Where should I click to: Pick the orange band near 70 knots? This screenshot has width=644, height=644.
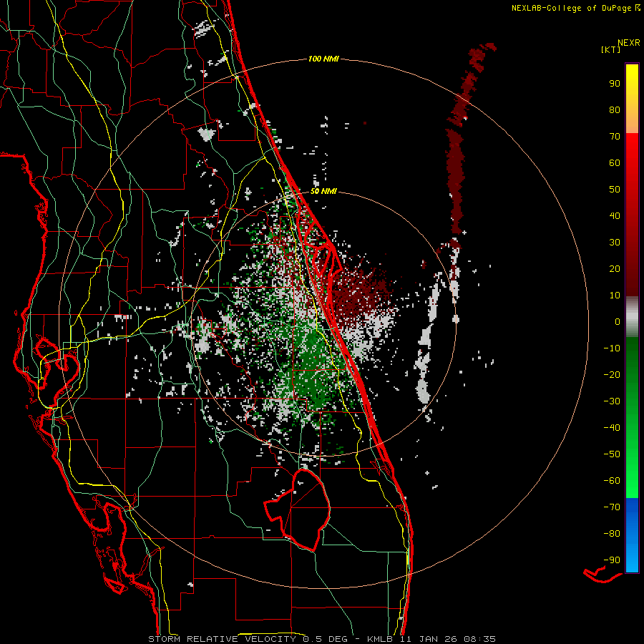(x=632, y=123)
